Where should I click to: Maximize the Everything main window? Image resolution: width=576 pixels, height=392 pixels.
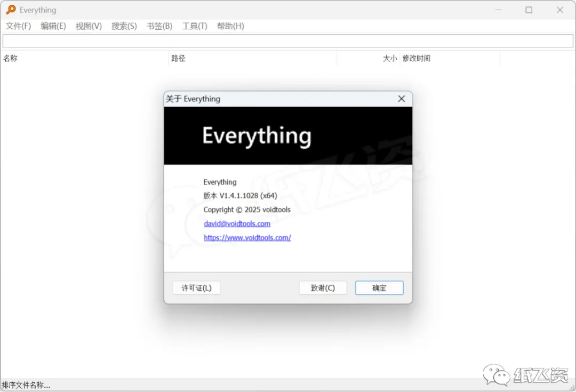(529, 10)
